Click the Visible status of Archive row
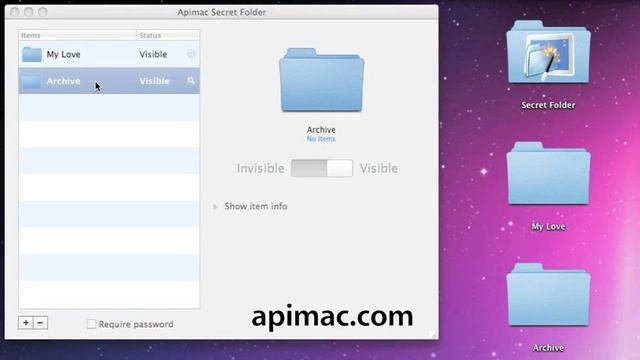The width and height of the screenshot is (640, 360). (154, 81)
